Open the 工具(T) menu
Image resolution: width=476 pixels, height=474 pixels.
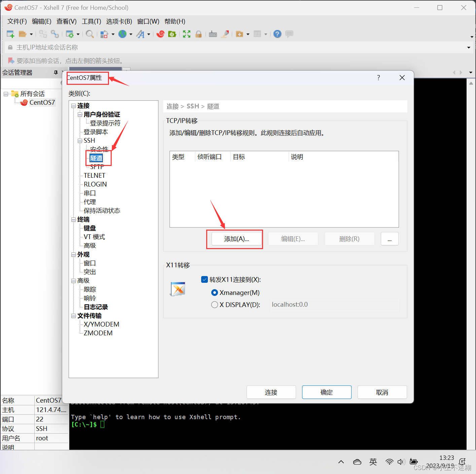tap(91, 22)
